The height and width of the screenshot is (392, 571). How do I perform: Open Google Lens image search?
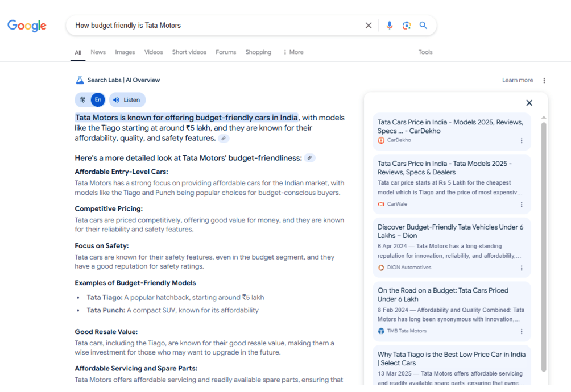pos(406,26)
